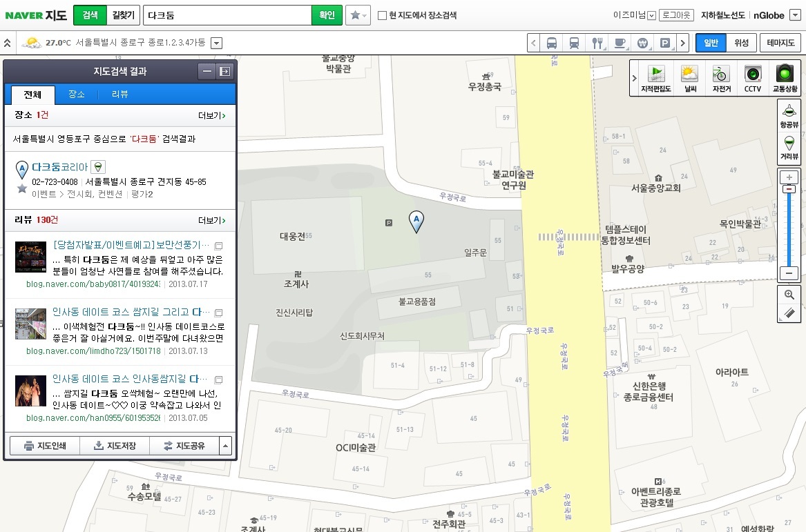The height and width of the screenshot is (532, 806).
Task: Click the NAVER 지도 logo
Action: (x=36, y=15)
